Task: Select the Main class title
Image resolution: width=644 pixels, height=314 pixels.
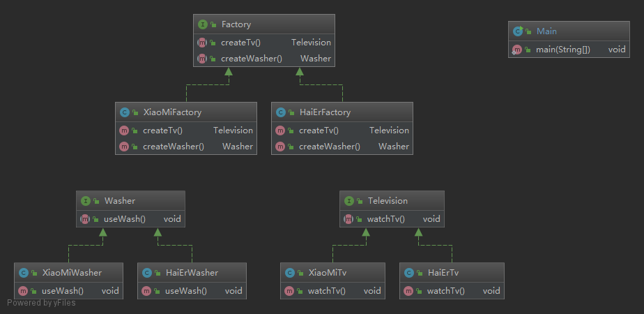Action: [x=546, y=31]
